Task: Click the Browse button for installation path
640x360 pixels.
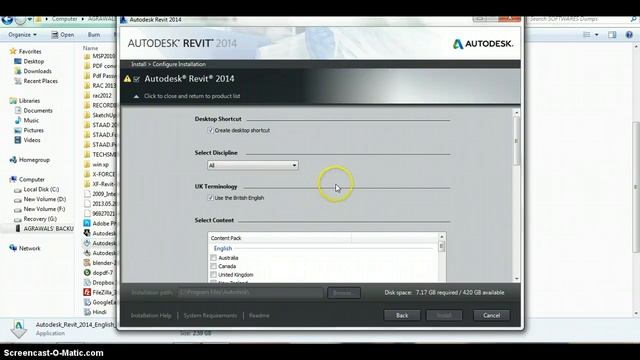Action: click(344, 293)
